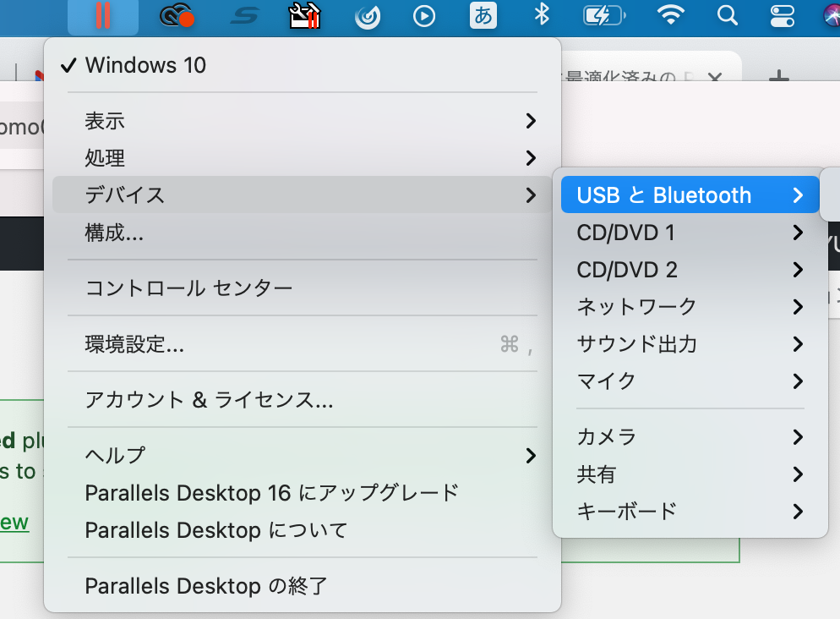This screenshot has width=840, height=619.
Task: Click the gray S-shaped menu bar icon
Action: pos(245,16)
